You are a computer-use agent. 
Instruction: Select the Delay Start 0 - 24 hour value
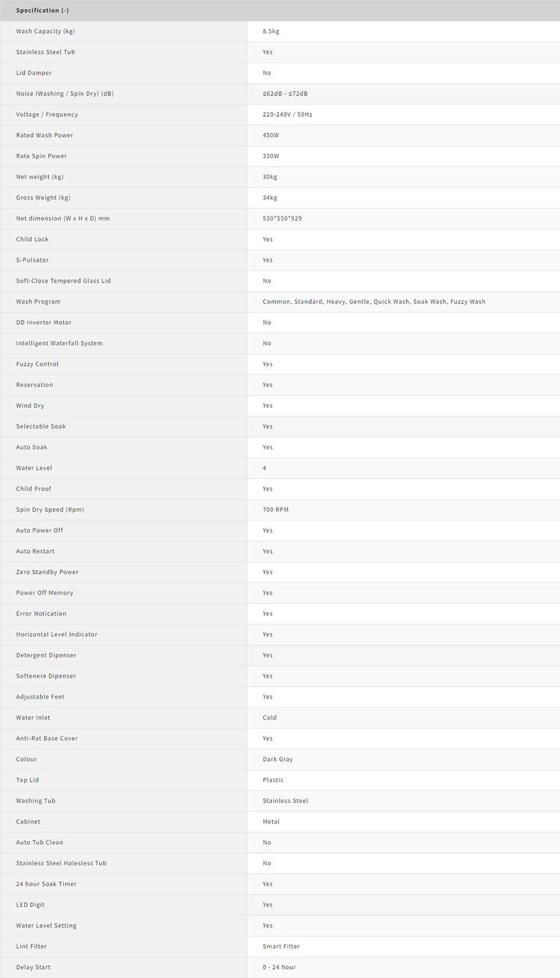tap(279, 967)
